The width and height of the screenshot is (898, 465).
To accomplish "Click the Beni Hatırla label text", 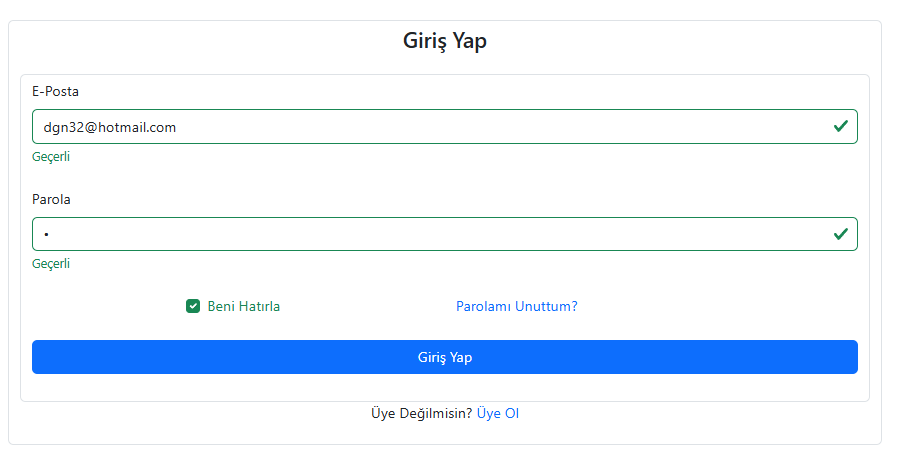I will (x=243, y=306).
